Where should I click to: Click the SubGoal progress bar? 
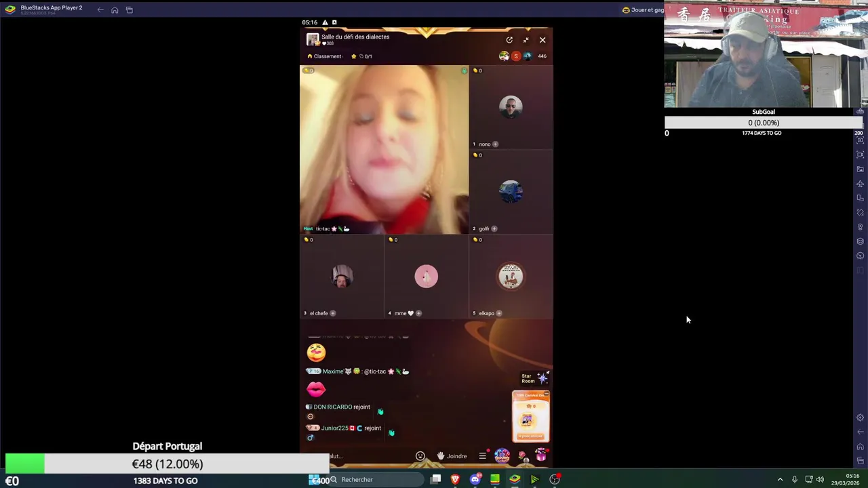763,123
